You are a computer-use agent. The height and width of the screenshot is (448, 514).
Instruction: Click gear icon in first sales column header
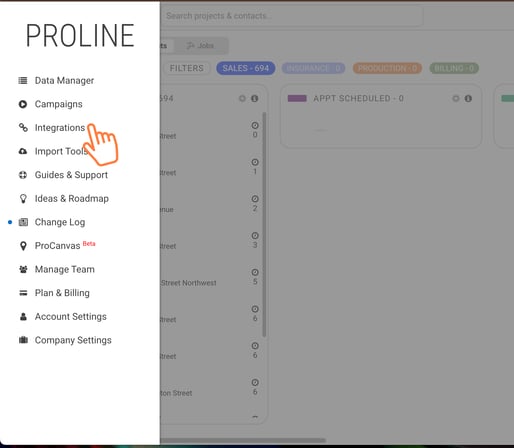coord(242,98)
